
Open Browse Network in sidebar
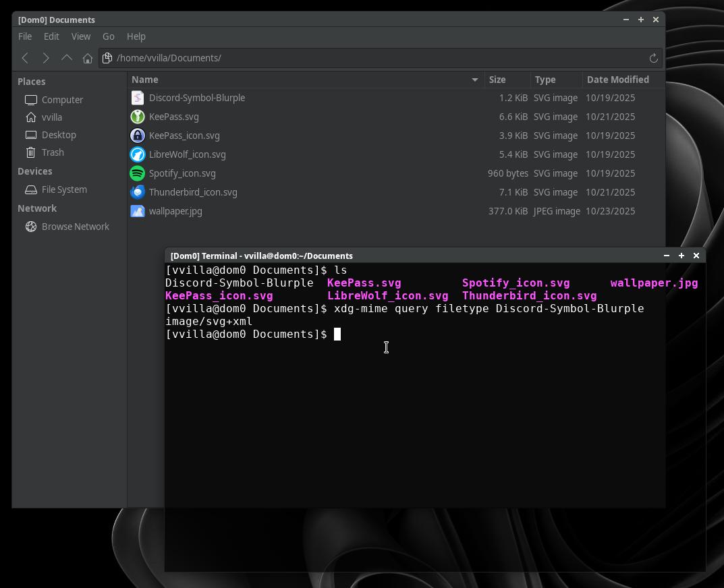[x=75, y=227]
